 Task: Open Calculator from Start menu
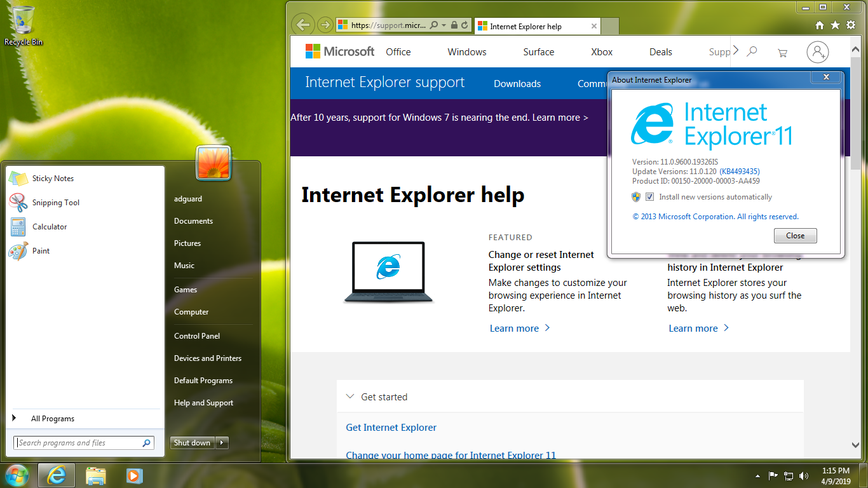tap(85, 227)
